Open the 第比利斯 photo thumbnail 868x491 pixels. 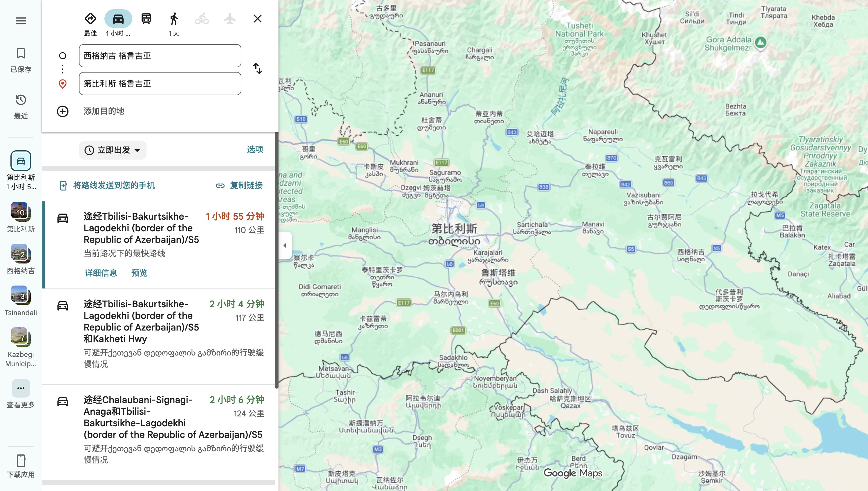[21, 212]
